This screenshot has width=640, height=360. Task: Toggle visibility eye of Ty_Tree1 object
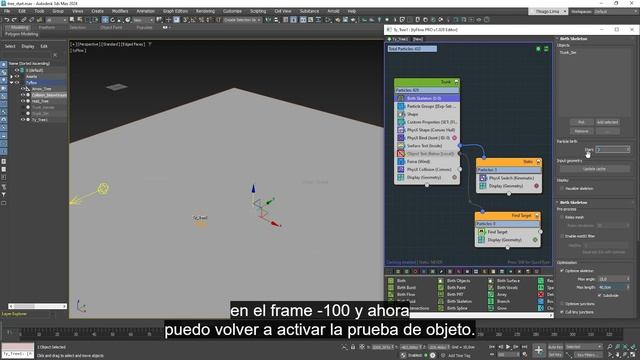point(23,120)
